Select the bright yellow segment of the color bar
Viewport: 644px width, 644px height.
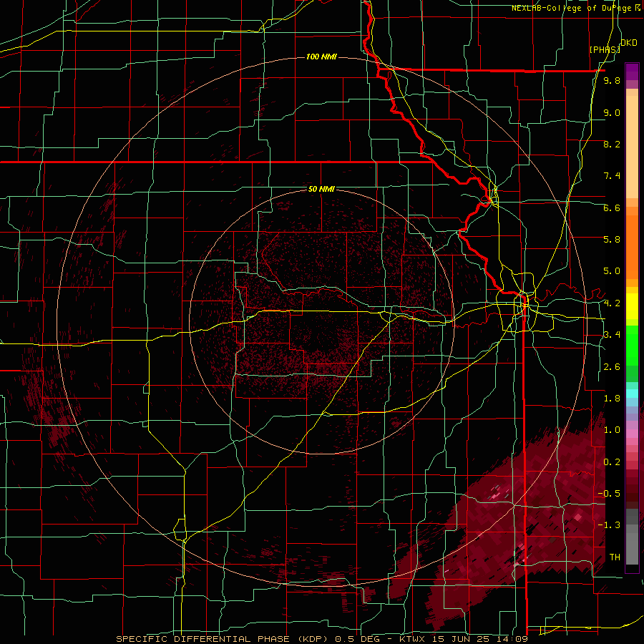(632, 306)
